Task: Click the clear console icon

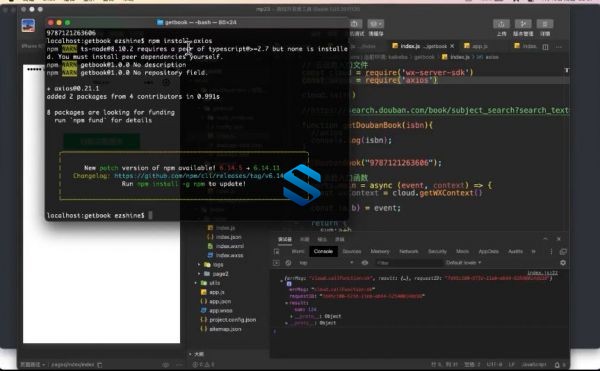Action: click(289, 263)
